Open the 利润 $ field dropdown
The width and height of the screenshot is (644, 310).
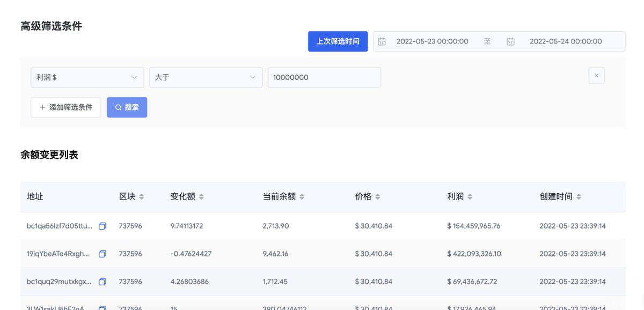pyautogui.click(x=87, y=77)
